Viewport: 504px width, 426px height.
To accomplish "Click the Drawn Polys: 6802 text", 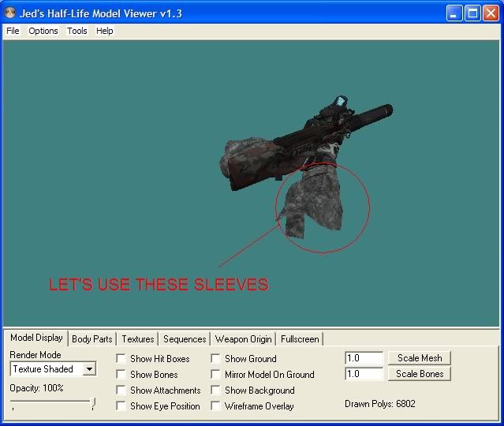I will pyautogui.click(x=380, y=404).
